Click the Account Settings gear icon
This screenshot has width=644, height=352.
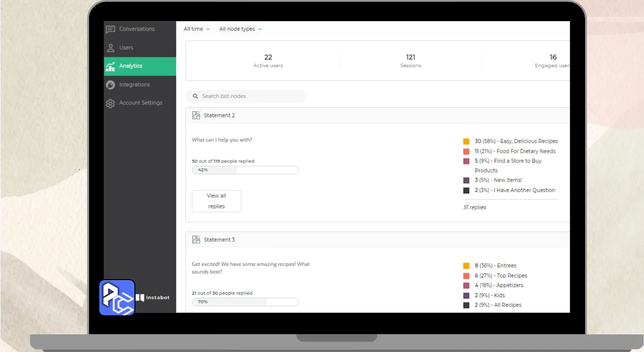(110, 103)
